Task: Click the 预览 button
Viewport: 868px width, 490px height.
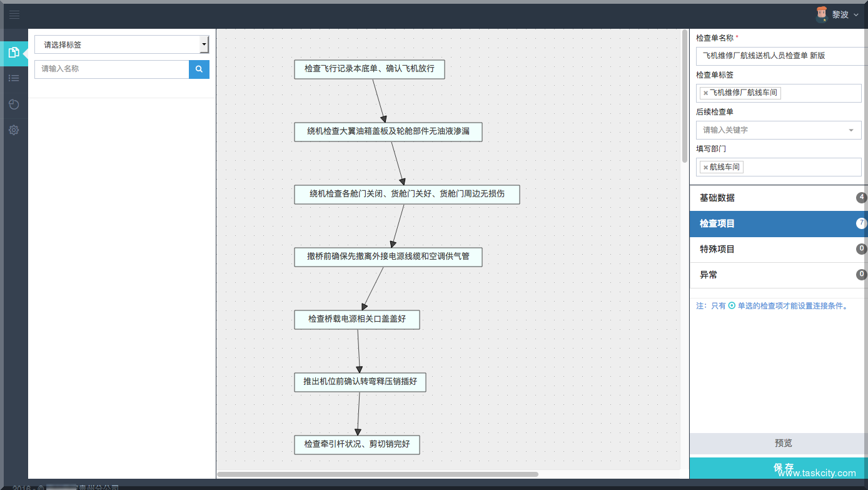Action: click(783, 443)
